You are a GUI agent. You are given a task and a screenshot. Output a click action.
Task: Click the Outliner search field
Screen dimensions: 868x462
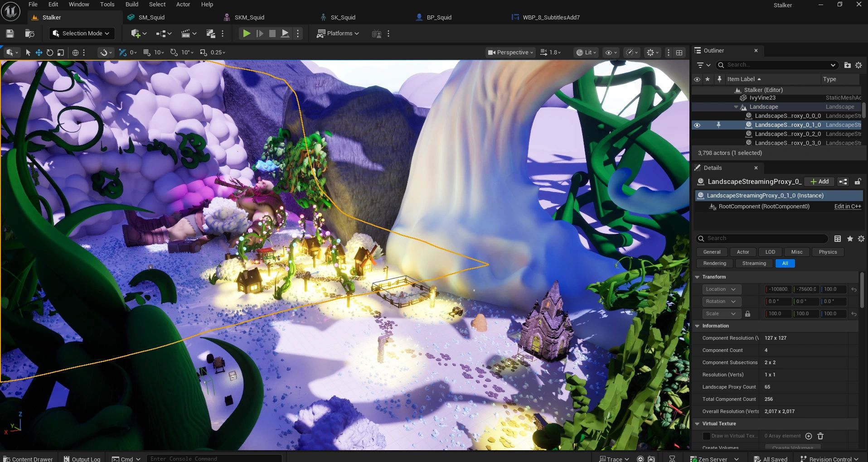click(777, 65)
